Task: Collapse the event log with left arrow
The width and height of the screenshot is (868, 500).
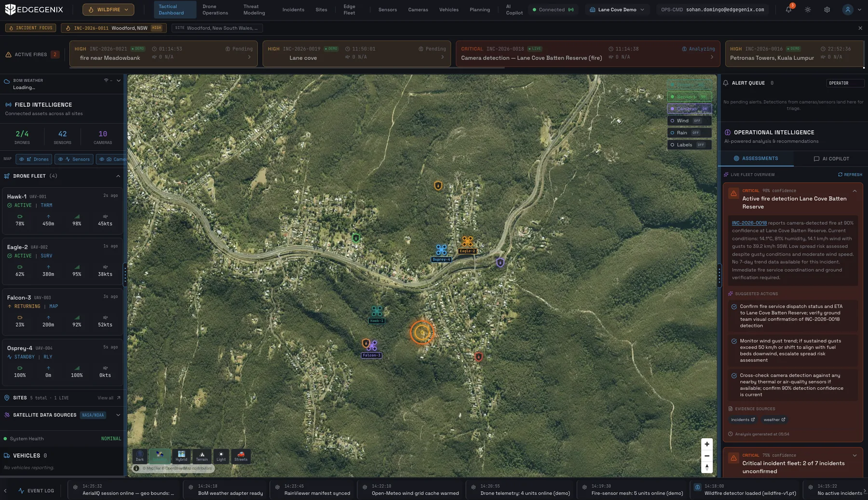Action: tap(5, 491)
